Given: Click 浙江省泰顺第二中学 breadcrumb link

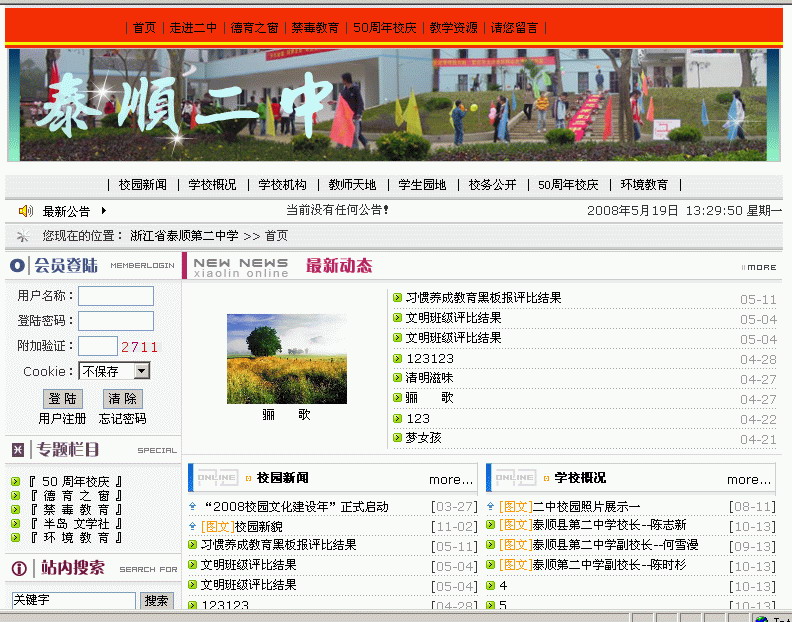Looking at the screenshot, I should (x=184, y=236).
